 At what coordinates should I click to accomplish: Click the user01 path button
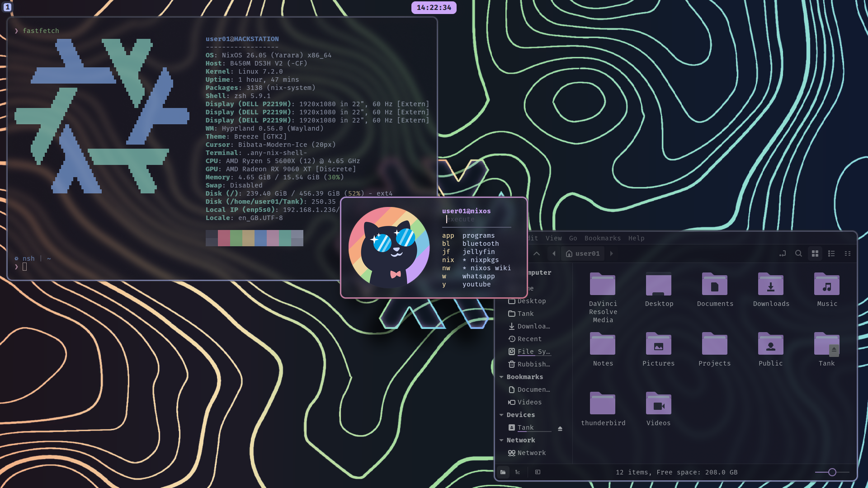click(583, 253)
